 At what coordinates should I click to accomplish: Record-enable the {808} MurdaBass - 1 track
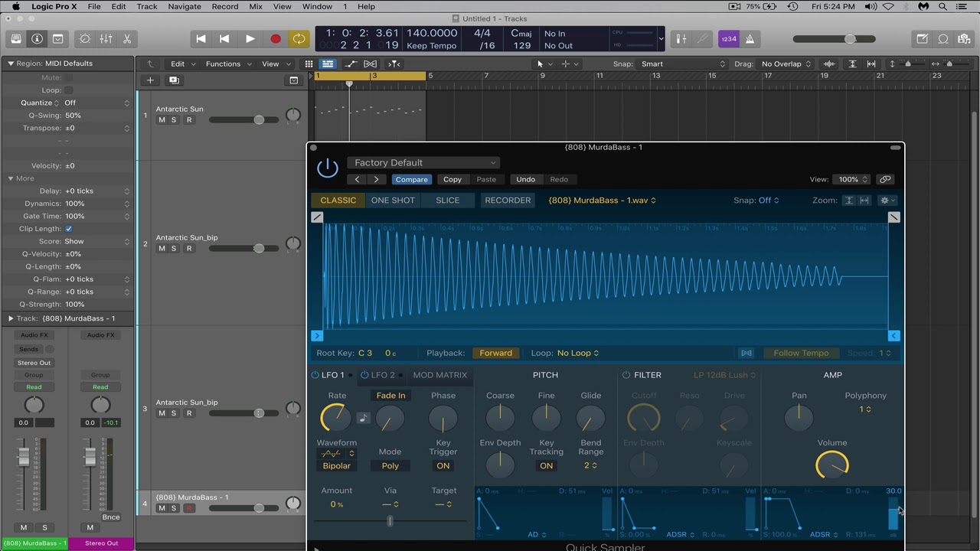(188, 508)
